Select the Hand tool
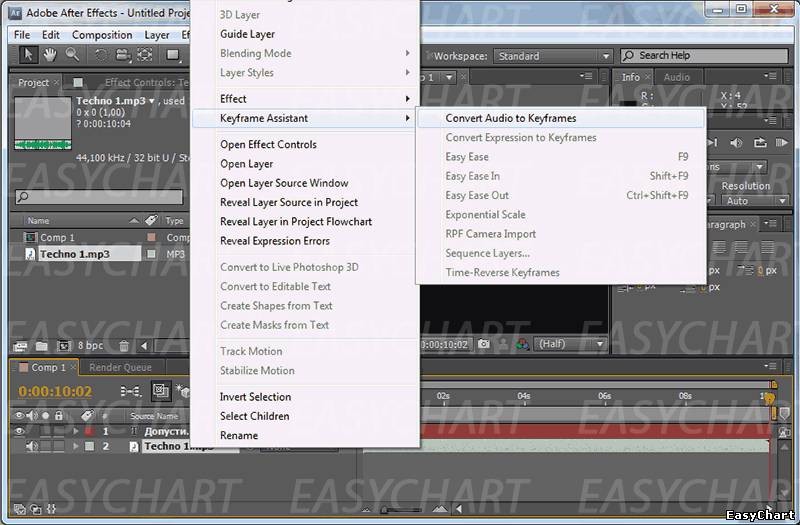This screenshot has width=800, height=525. 49,55
